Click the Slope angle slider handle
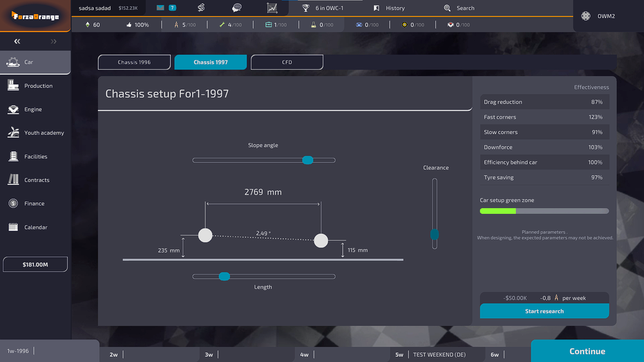644x362 pixels. [308, 160]
